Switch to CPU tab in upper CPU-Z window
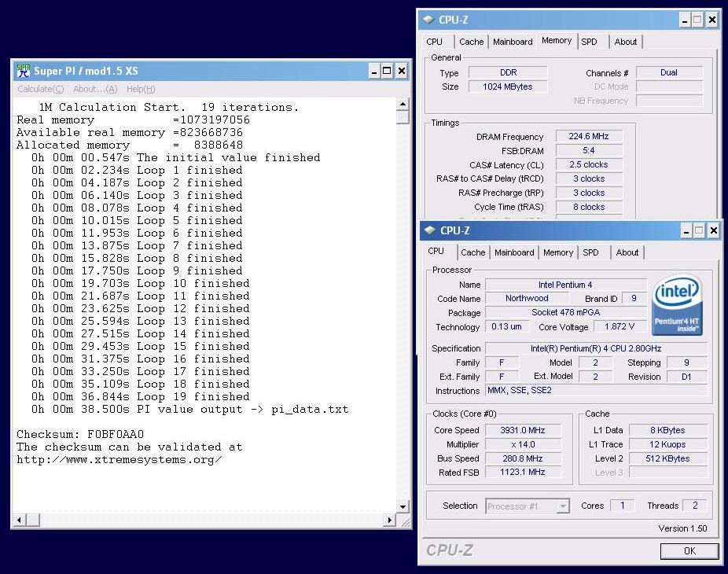 click(435, 42)
